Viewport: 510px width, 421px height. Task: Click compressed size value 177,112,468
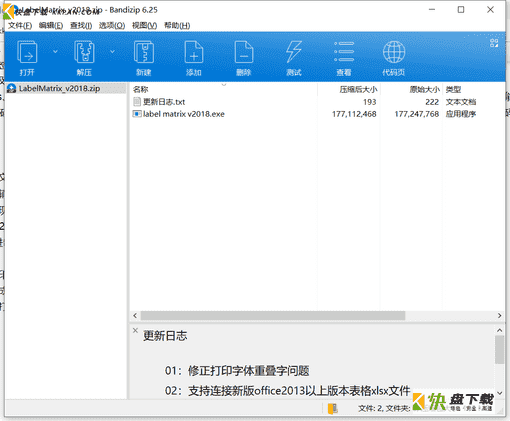click(x=354, y=114)
